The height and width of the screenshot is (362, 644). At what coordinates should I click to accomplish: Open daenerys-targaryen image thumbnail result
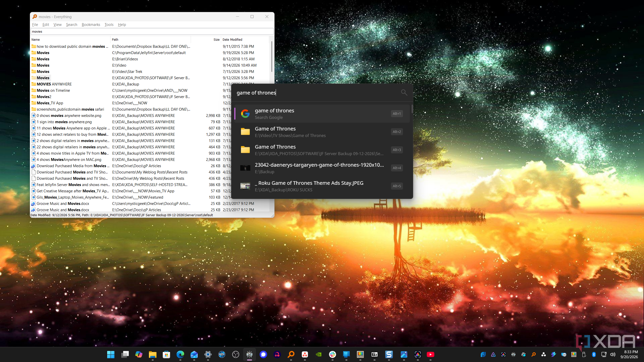[245, 168]
